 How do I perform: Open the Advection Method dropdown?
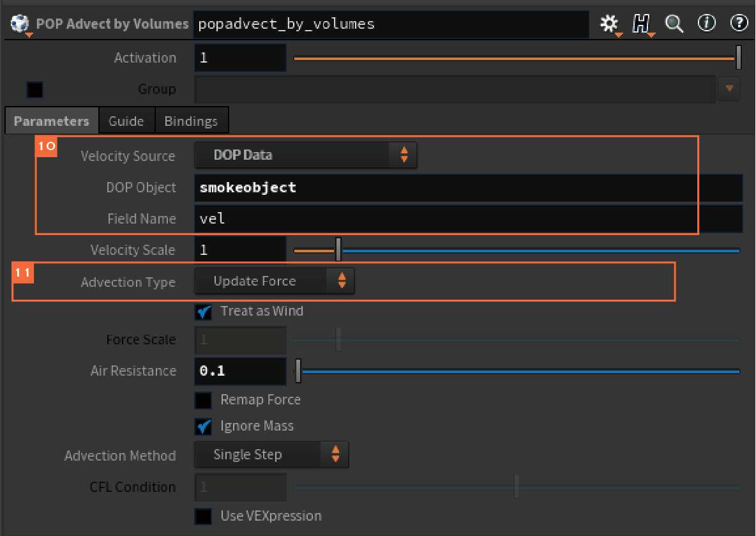(x=271, y=454)
